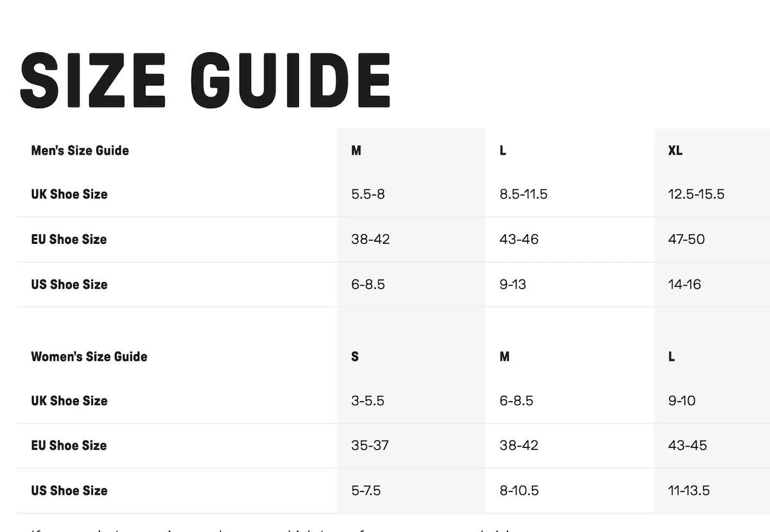770x532 pixels.
Task: Click women's UK 3-5.5 cell
Action: [367, 401]
